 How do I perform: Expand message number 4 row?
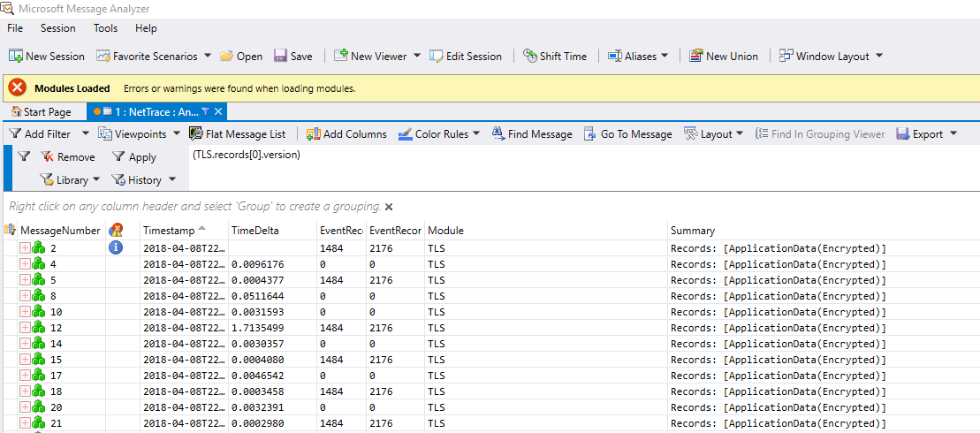(25, 263)
